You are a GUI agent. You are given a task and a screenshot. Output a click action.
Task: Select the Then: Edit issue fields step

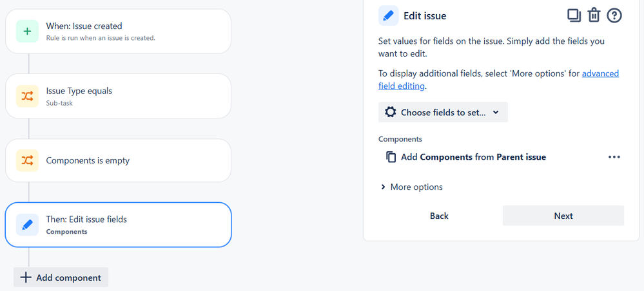pos(118,225)
